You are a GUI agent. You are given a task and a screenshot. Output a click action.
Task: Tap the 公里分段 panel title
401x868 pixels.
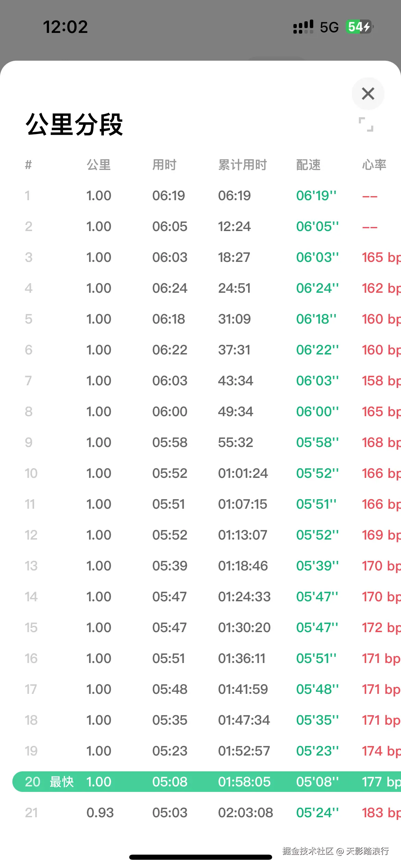[74, 124]
